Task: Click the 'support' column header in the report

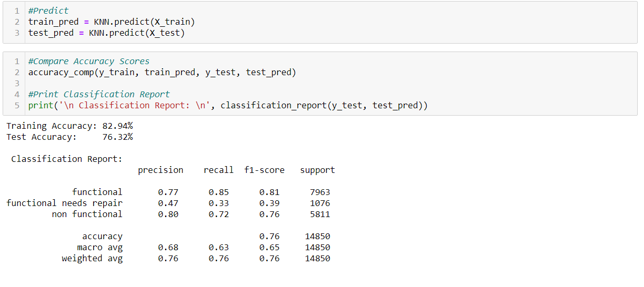Action: pos(317,170)
